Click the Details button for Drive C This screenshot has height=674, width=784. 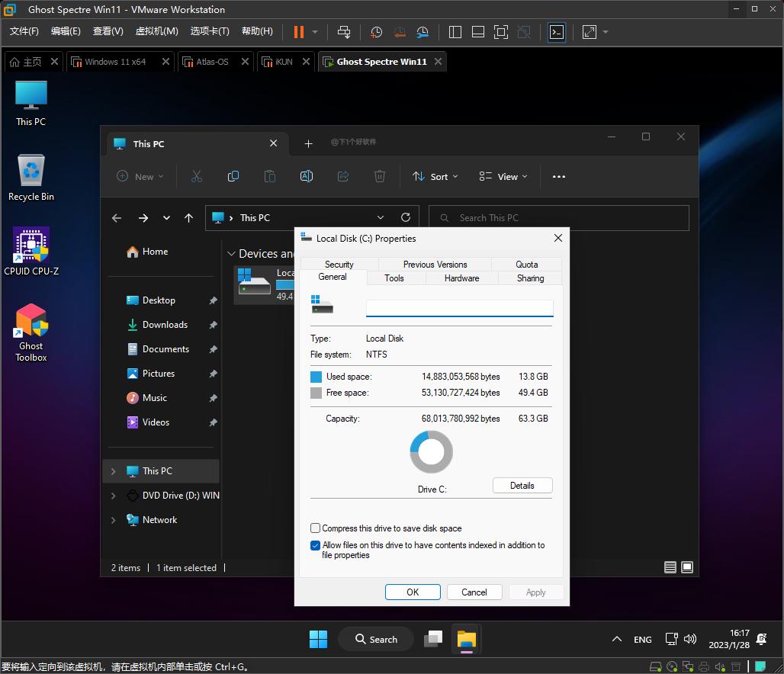[522, 486]
